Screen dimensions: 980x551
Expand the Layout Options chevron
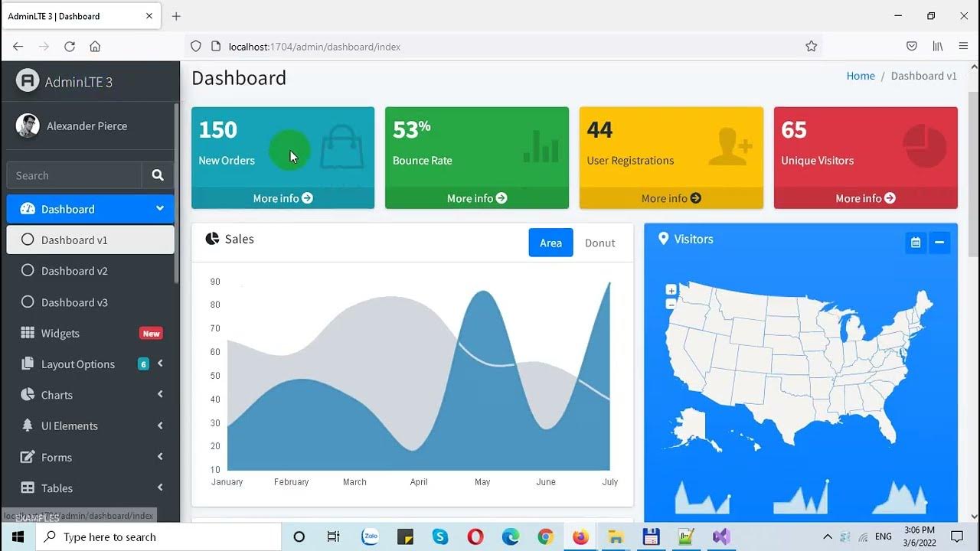[x=160, y=364]
